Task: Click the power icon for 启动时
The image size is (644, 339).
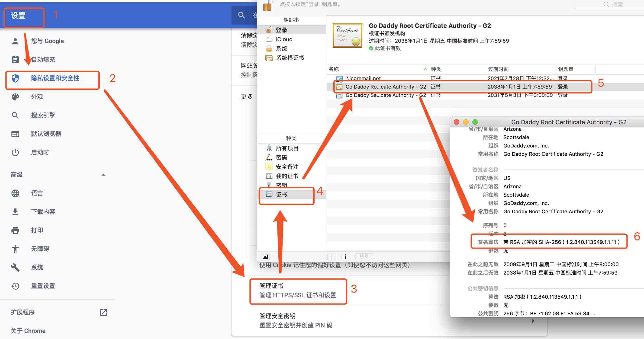Action: (x=15, y=152)
